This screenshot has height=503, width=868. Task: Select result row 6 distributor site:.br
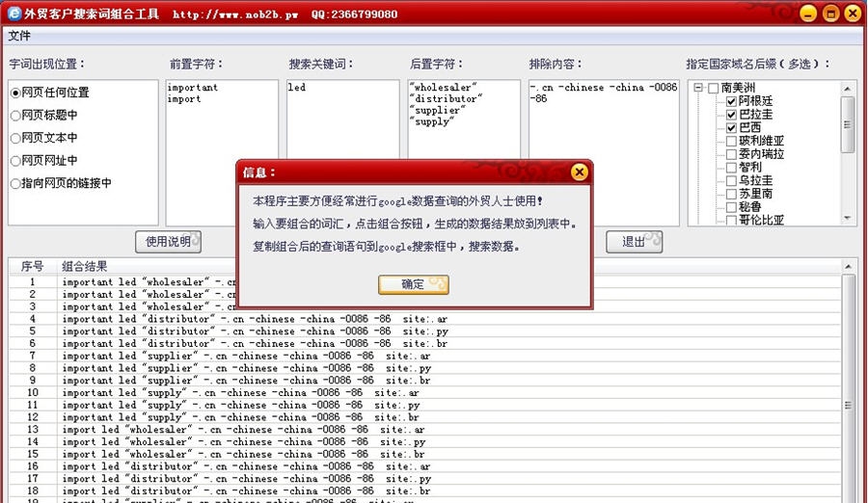tap(424, 344)
